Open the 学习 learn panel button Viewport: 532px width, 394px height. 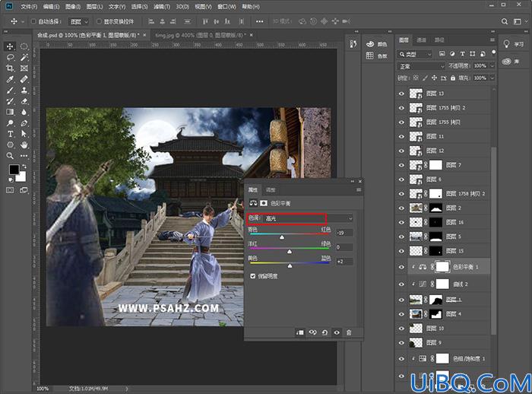tap(513, 44)
